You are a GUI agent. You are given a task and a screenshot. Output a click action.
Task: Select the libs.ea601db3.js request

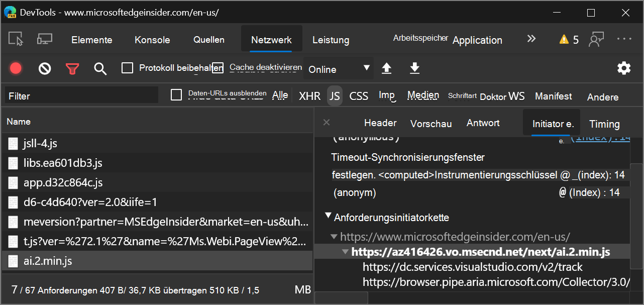coord(157,163)
